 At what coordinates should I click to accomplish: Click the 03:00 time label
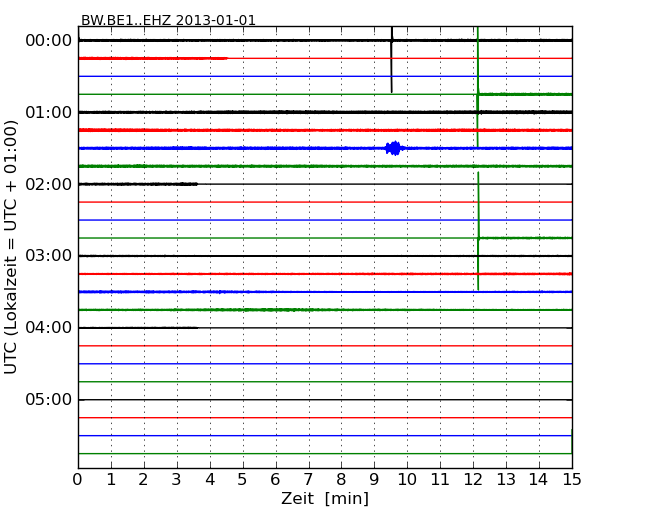tap(49, 256)
